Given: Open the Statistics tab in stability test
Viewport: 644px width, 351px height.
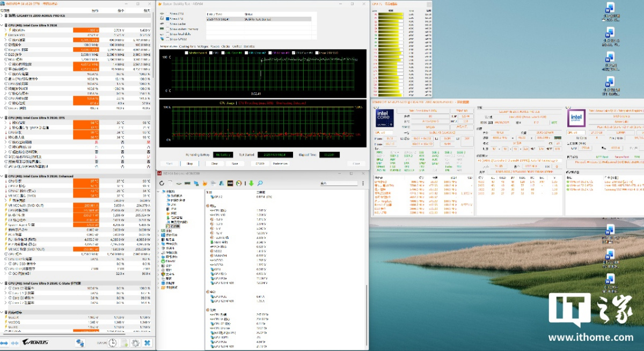Looking at the screenshot, I should click(249, 46).
